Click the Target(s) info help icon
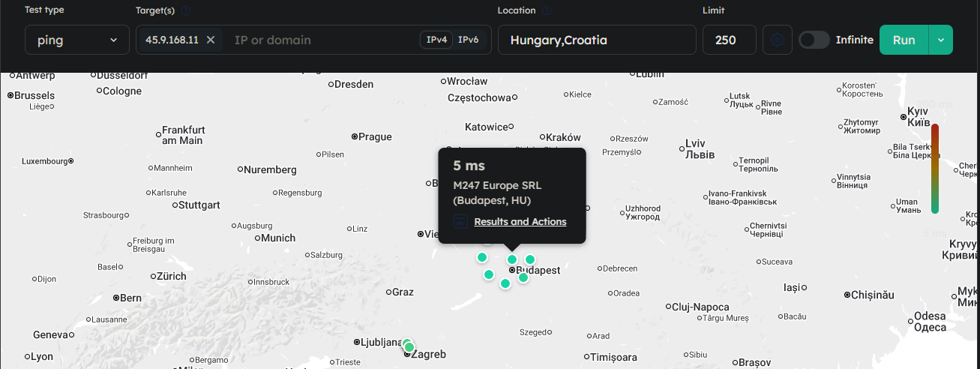The width and height of the screenshot is (980, 369). tap(186, 10)
